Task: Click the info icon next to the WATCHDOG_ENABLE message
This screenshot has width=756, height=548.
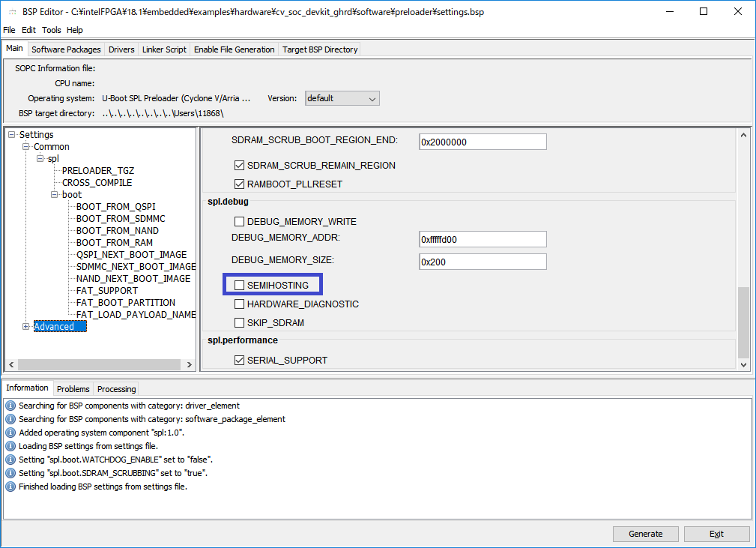Action: coord(10,460)
